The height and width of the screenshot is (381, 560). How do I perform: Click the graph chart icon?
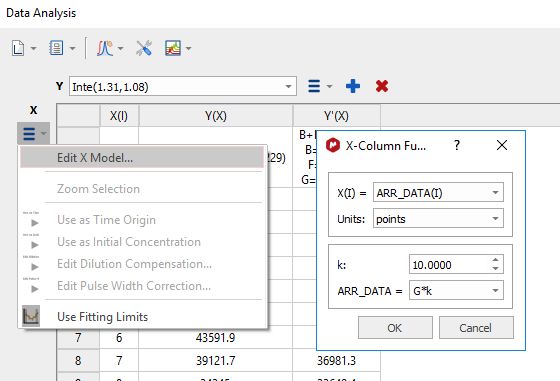coord(173,48)
